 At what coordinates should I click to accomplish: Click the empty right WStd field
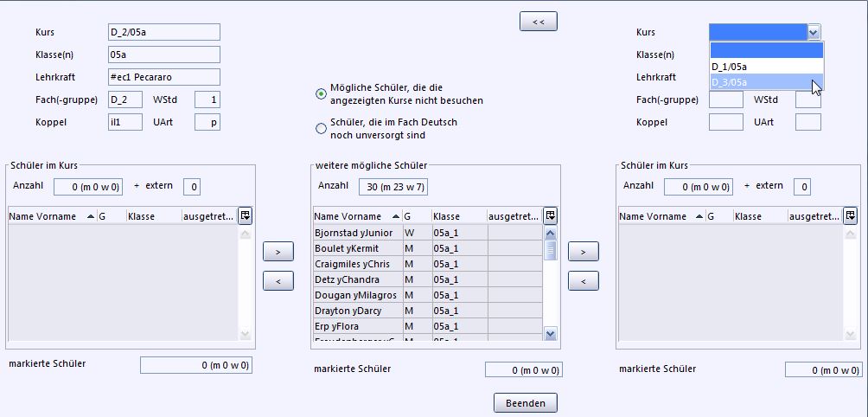[807, 99]
